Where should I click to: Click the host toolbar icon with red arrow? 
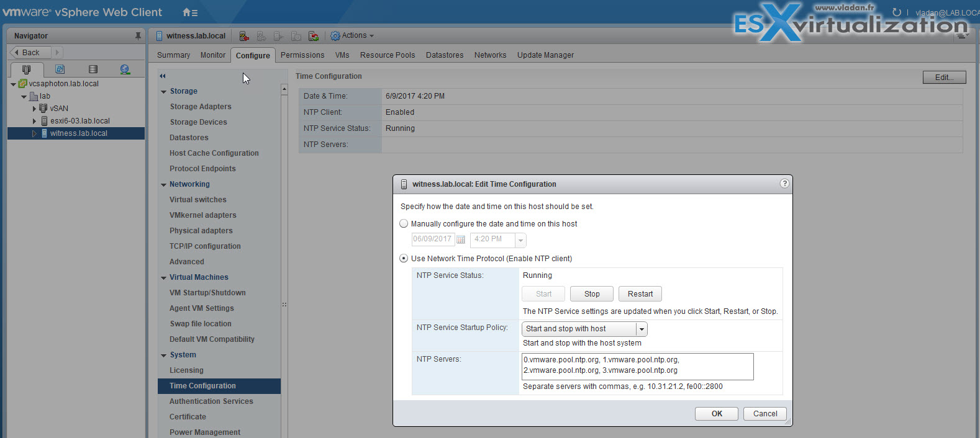pos(244,36)
